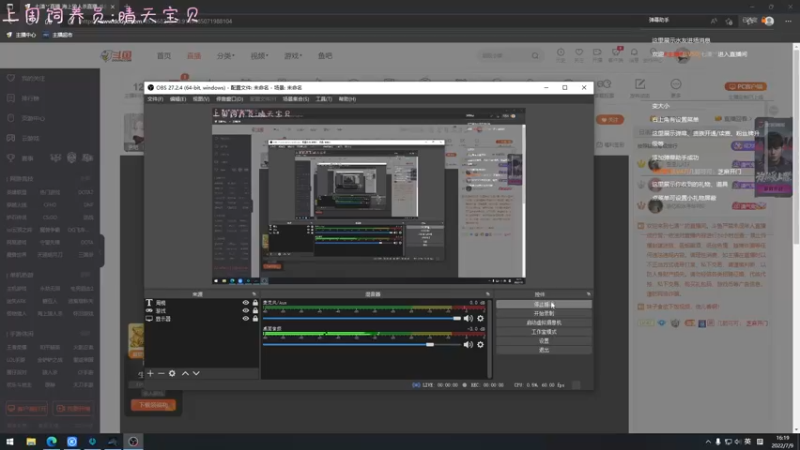The width and height of the screenshot is (800, 450).
Task: Open the 编辑(E) menu in OBS
Action: tap(178, 99)
